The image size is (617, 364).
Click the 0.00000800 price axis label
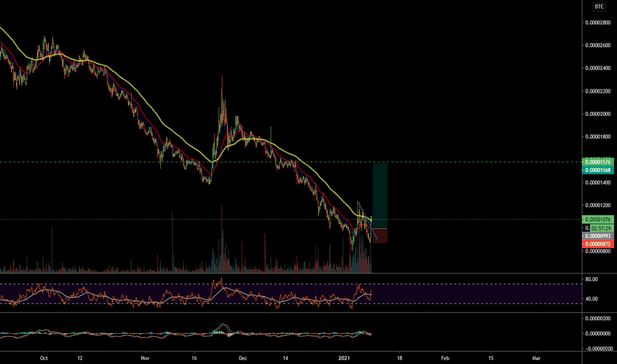[598, 251]
